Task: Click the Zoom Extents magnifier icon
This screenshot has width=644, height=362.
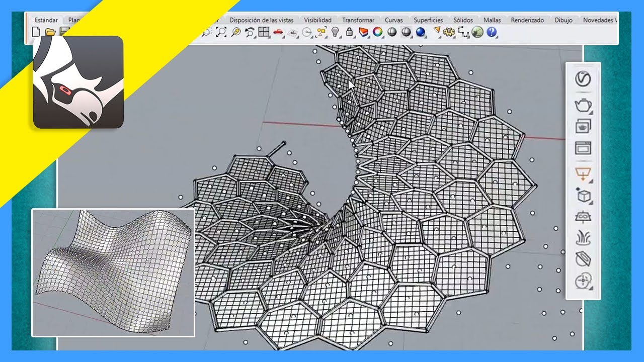Action: [221, 32]
